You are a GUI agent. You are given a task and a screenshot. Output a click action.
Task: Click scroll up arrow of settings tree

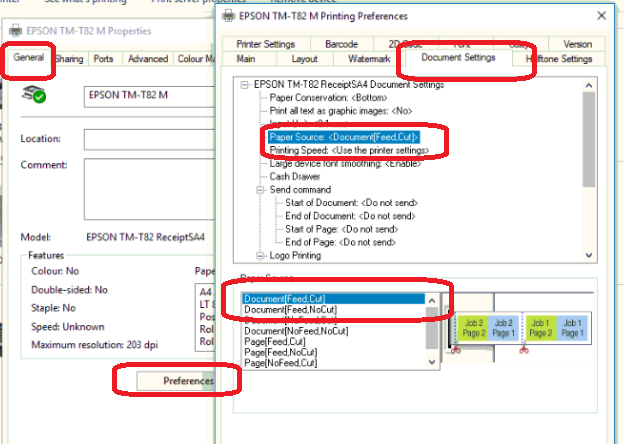point(589,86)
